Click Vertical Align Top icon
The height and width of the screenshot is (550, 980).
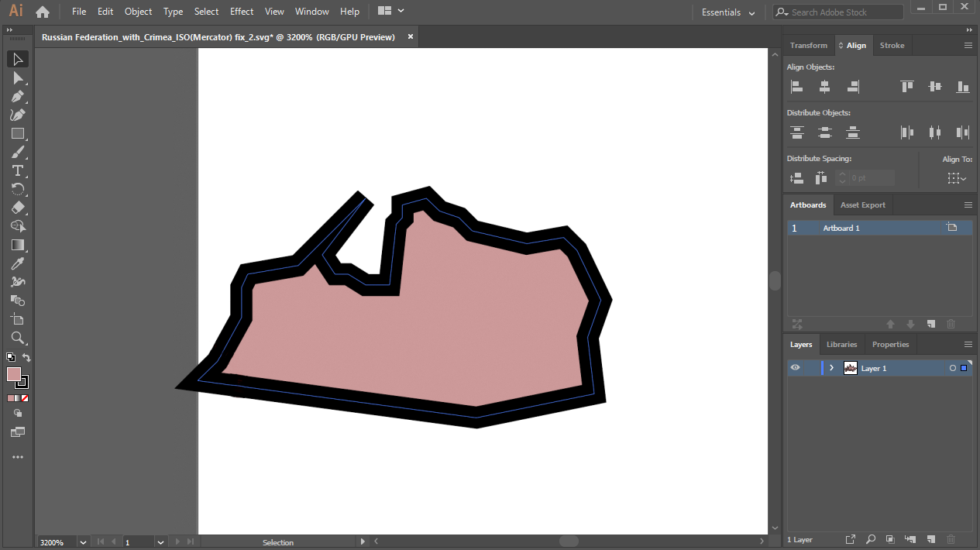[906, 87]
